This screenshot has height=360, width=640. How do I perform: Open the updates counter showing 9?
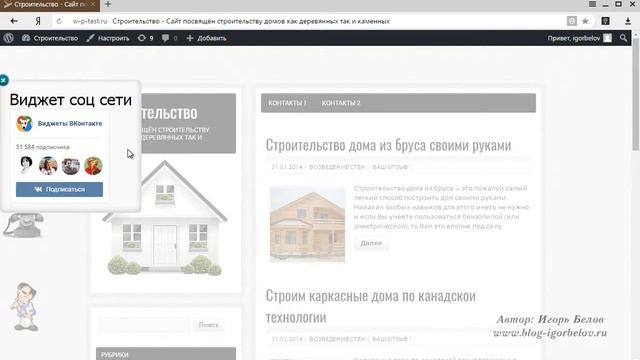145,38
